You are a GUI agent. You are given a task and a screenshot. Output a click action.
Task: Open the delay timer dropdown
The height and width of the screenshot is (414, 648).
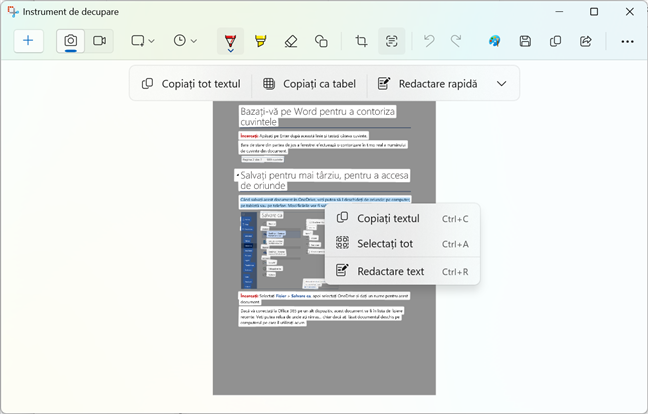pos(185,41)
